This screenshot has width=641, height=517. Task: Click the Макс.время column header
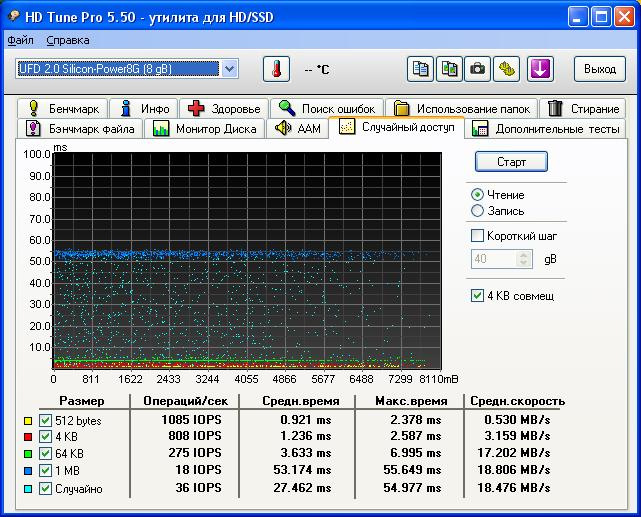pyautogui.click(x=411, y=401)
